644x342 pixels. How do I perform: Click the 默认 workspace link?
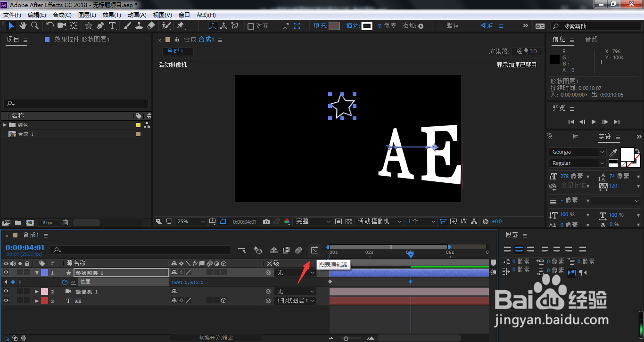click(453, 26)
